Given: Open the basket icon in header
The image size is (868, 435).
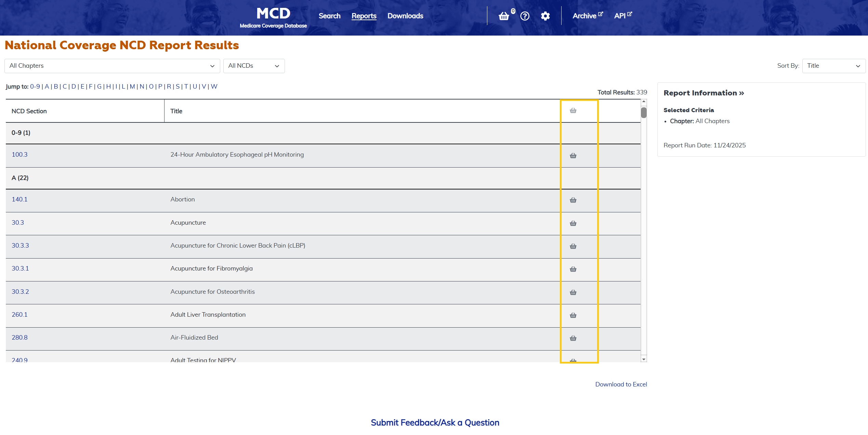Looking at the screenshot, I should 504,16.
